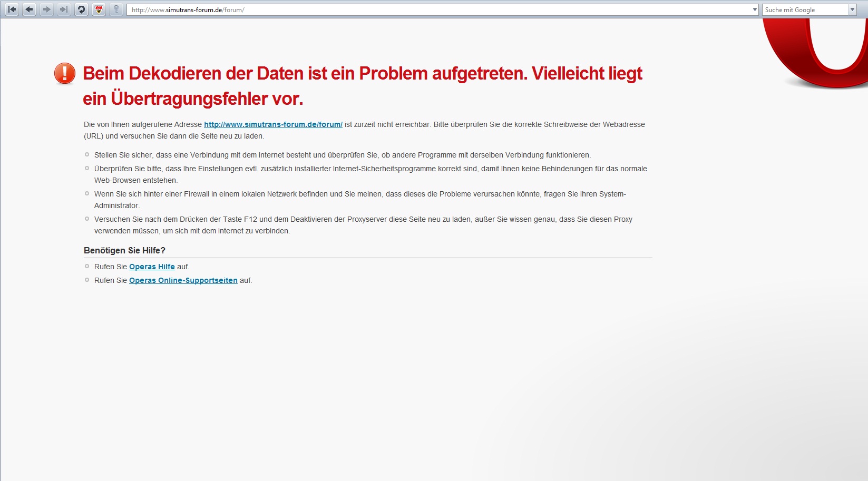Screen dimensions: 868x481
Task: Open the simutrans-forum.de/forum link
Action: pyautogui.click(x=273, y=125)
